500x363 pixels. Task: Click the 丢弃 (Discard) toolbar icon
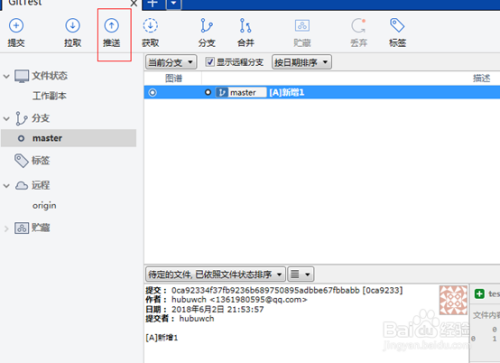click(x=358, y=26)
